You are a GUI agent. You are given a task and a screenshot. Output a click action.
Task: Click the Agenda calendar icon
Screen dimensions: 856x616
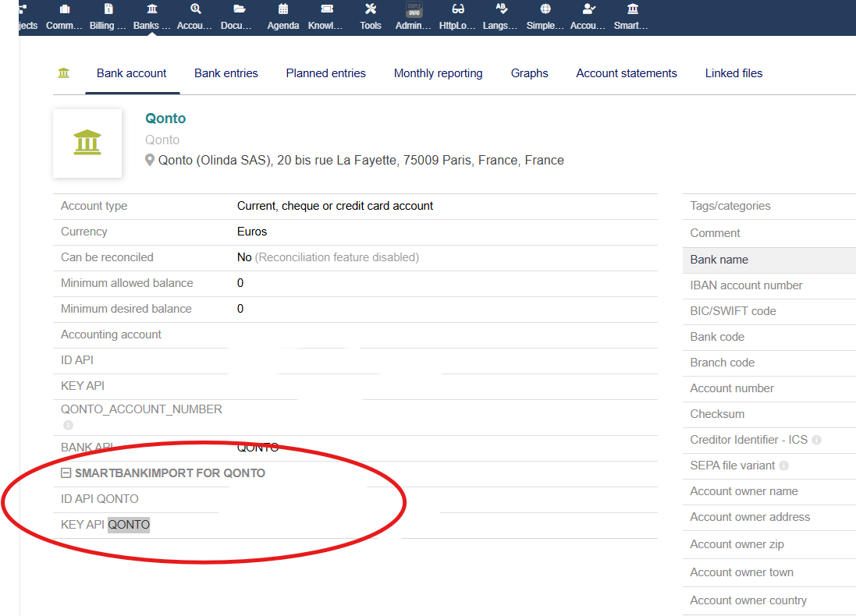pos(282,9)
